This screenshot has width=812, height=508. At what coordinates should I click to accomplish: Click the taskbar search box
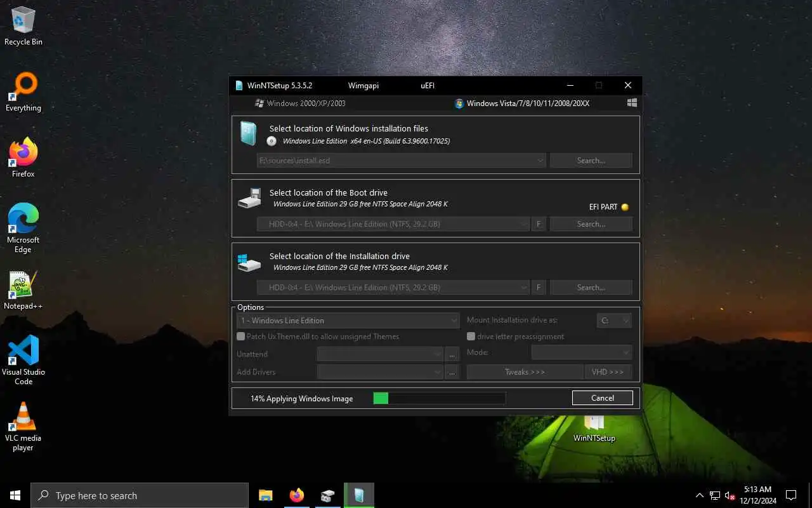(x=140, y=495)
